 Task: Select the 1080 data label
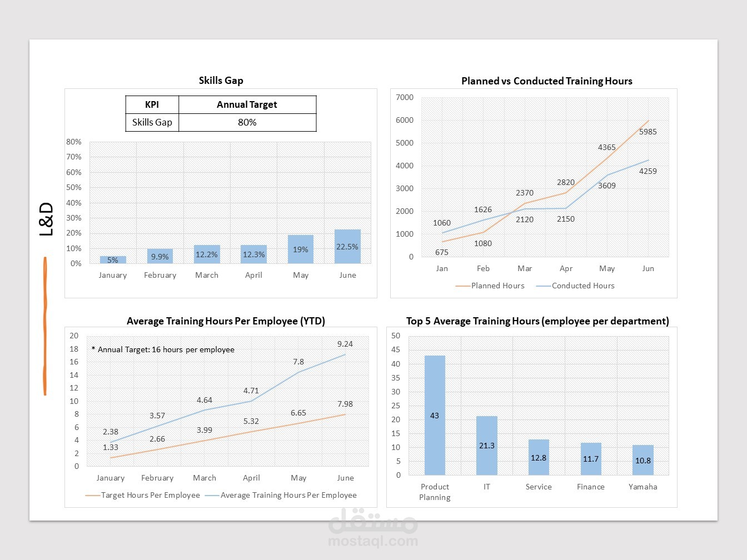483,243
